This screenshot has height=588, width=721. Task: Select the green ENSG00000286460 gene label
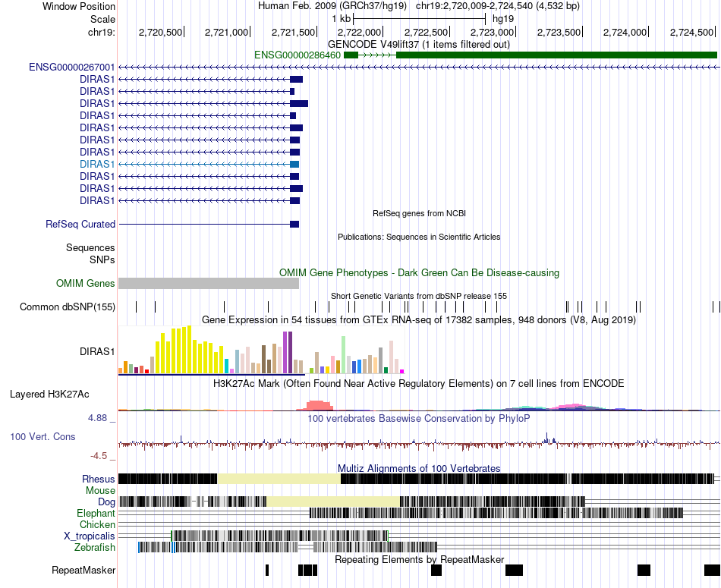point(298,55)
